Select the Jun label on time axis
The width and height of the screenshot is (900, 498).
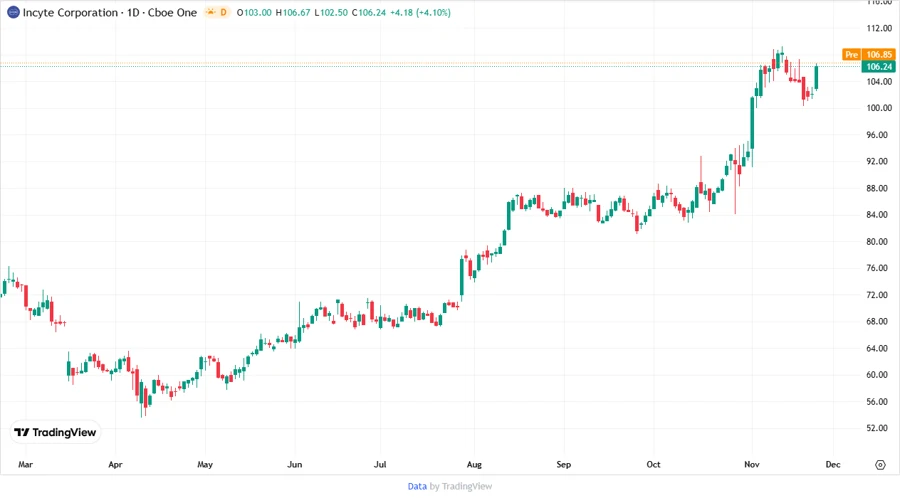[x=294, y=464]
